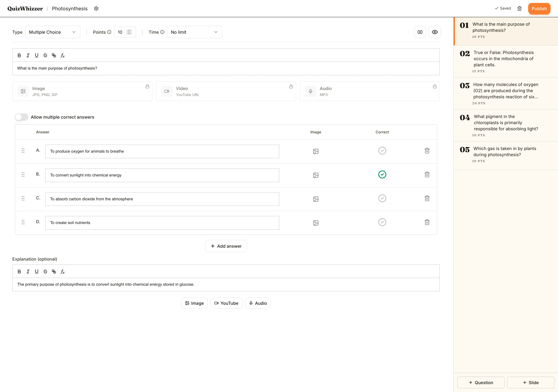The height and width of the screenshot is (392, 558).
Task: Click answer D text field
Action: point(162,223)
